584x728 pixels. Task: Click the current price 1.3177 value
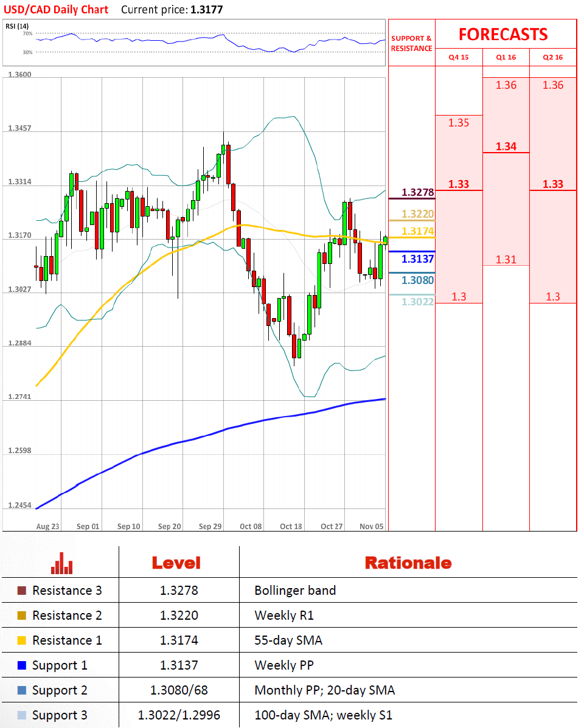coord(207,9)
